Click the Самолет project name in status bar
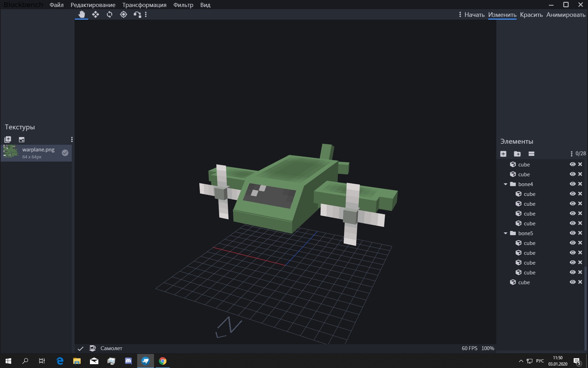The width and height of the screenshot is (588, 368). tap(111, 348)
